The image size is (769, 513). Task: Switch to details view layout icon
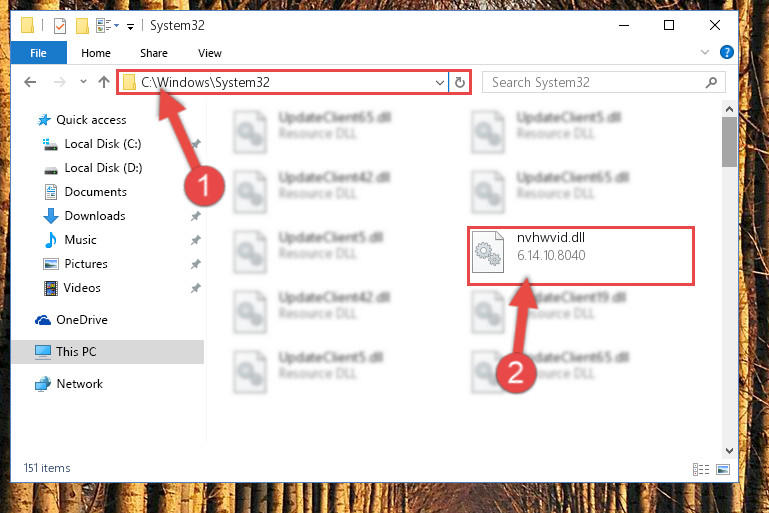tap(701, 469)
